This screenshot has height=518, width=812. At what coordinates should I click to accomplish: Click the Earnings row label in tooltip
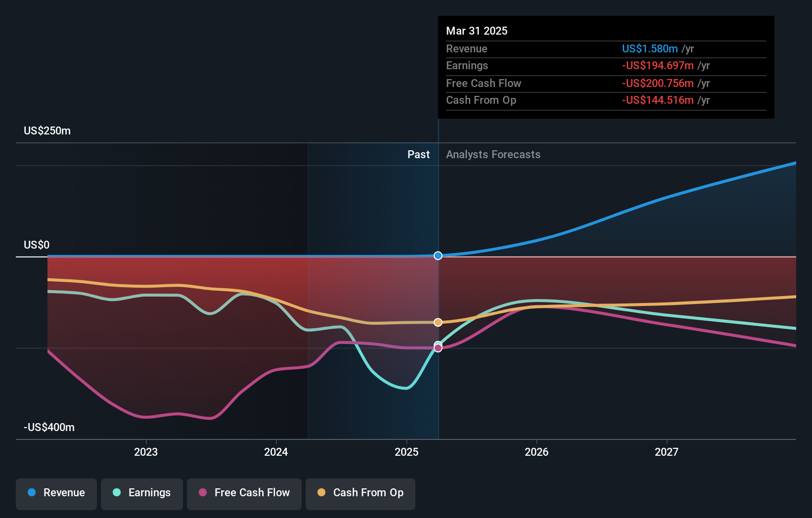pyautogui.click(x=467, y=65)
